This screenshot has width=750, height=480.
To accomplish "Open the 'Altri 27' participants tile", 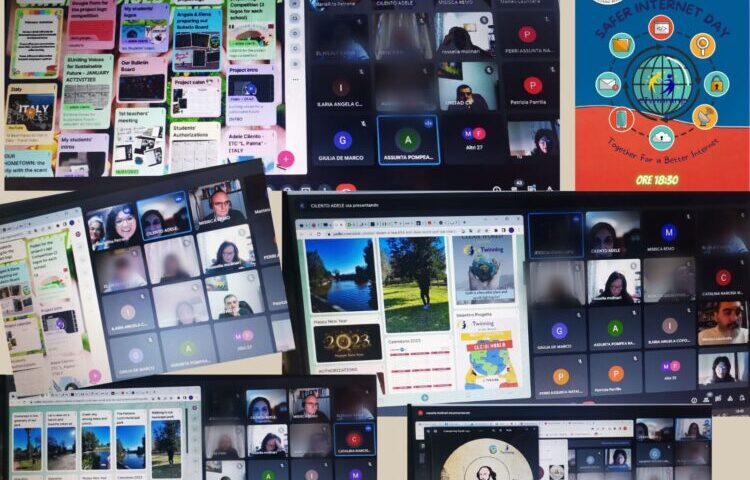I will tap(474, 139).
